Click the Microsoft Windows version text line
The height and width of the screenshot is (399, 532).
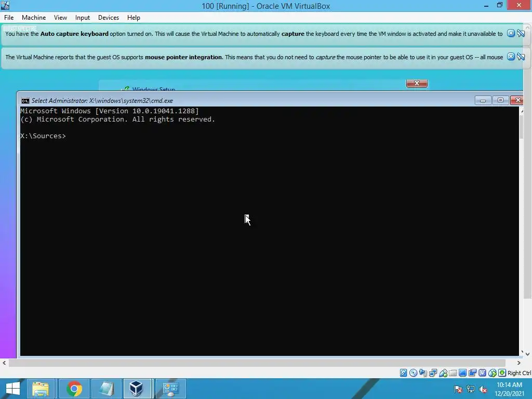109,111
